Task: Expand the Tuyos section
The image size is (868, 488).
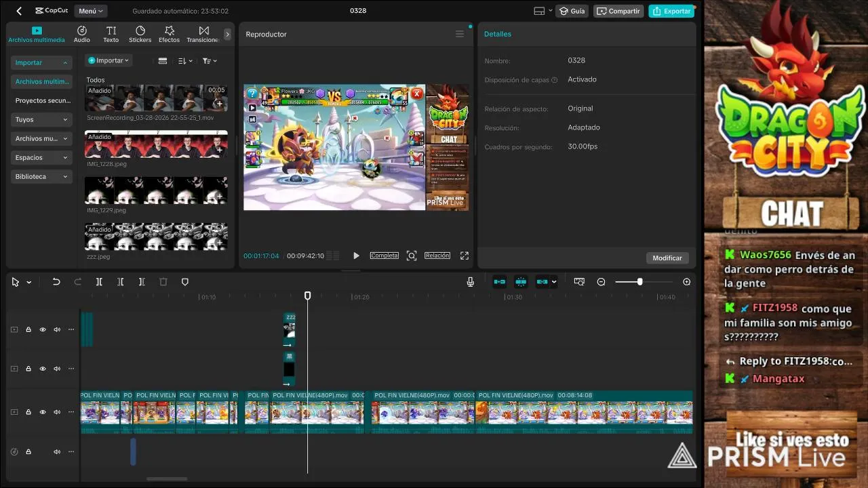Action: [x=41, y=119]
